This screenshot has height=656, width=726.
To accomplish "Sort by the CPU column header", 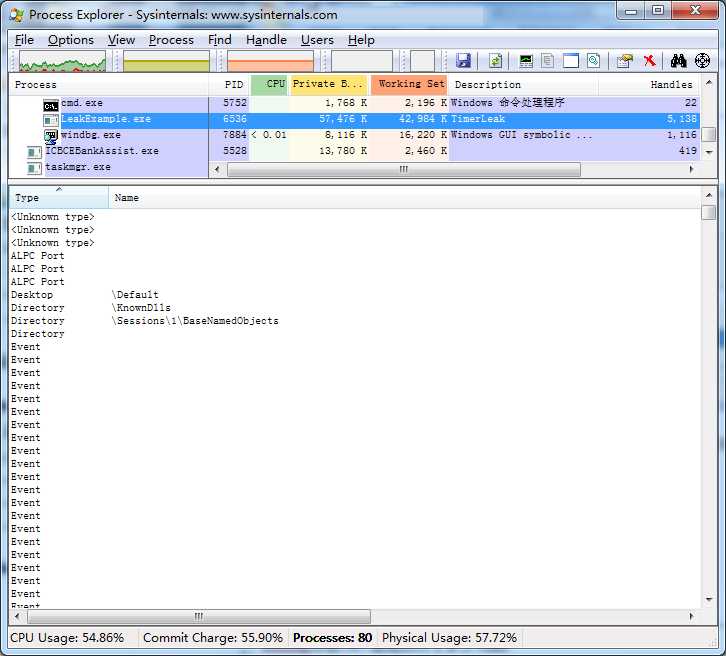I will click(x=269, y=85).
